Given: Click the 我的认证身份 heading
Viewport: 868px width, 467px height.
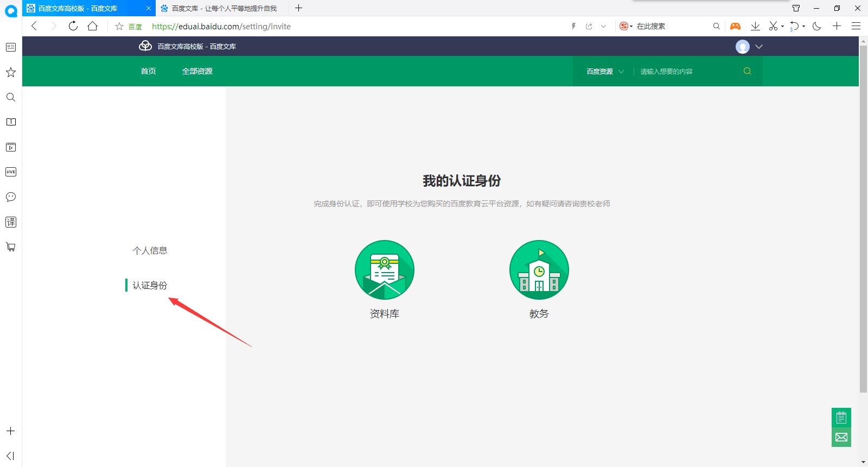Looking at the screenshot, I should [462, 181].
